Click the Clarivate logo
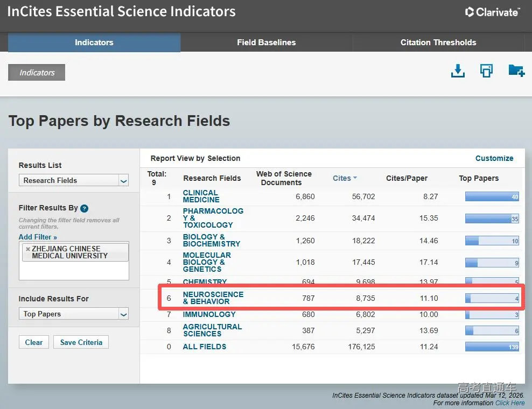 coord(492,12)
